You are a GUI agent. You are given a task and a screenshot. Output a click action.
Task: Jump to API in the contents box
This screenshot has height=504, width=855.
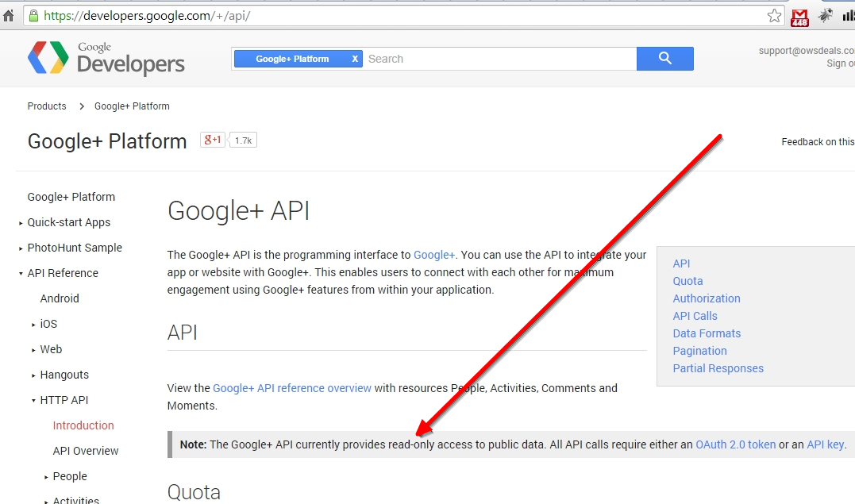tap(682, 264)
